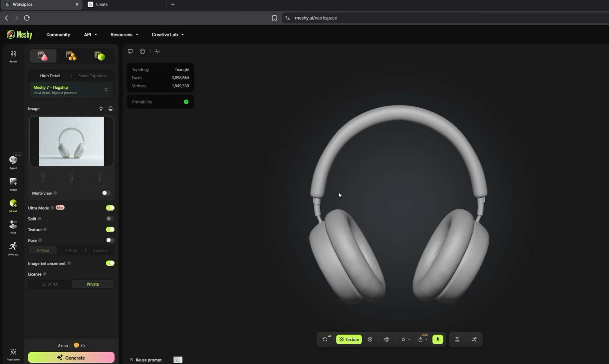The image size is (609, 364).
Task: Click the regenerate icon in bottom toolbar
Action: pos(325,339)
